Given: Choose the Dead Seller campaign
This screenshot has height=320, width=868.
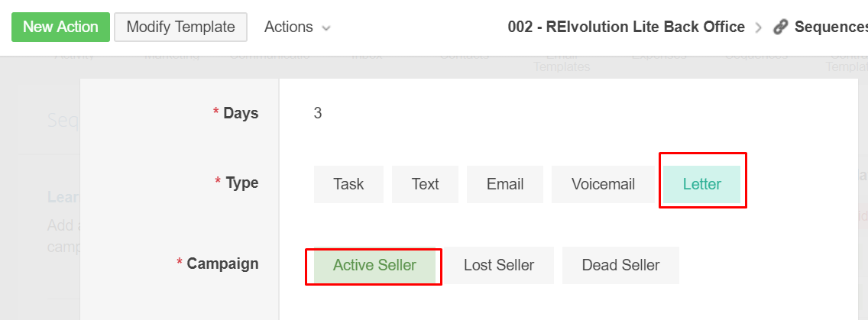Looking at the screenshot, I should click(x=620, y=265).
